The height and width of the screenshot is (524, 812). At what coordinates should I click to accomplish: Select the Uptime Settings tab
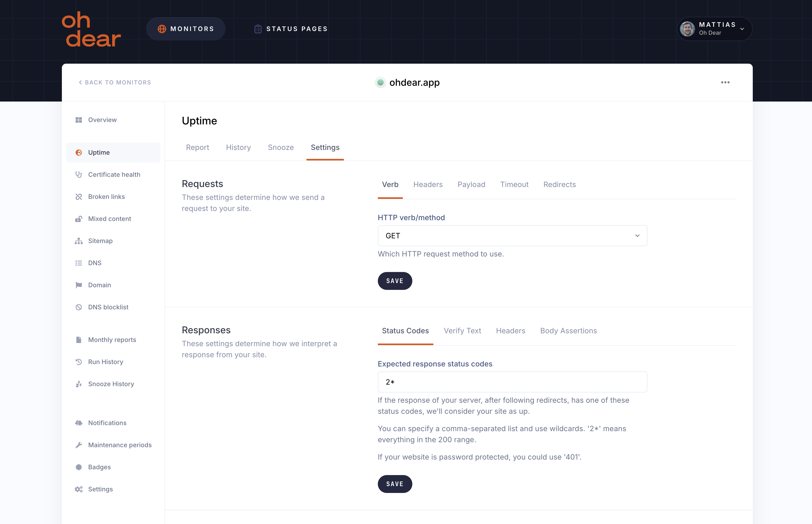(325, 147)
